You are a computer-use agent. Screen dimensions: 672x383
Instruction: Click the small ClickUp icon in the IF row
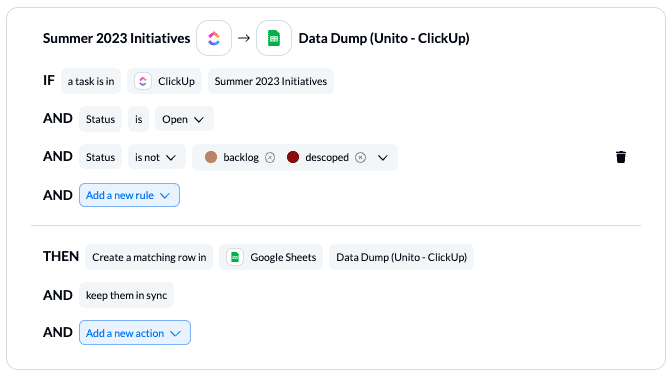point(143,81)
